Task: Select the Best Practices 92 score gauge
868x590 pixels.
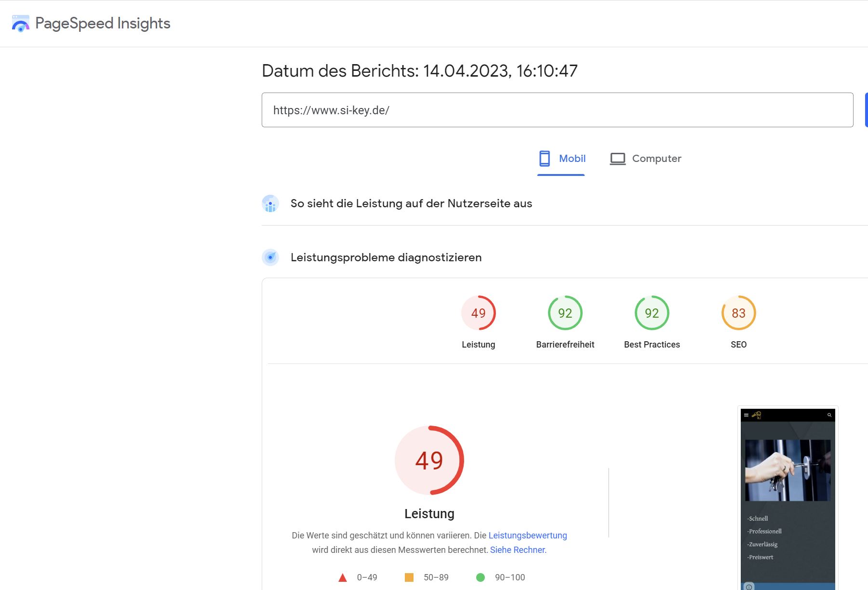Action: tap(652, 313)
